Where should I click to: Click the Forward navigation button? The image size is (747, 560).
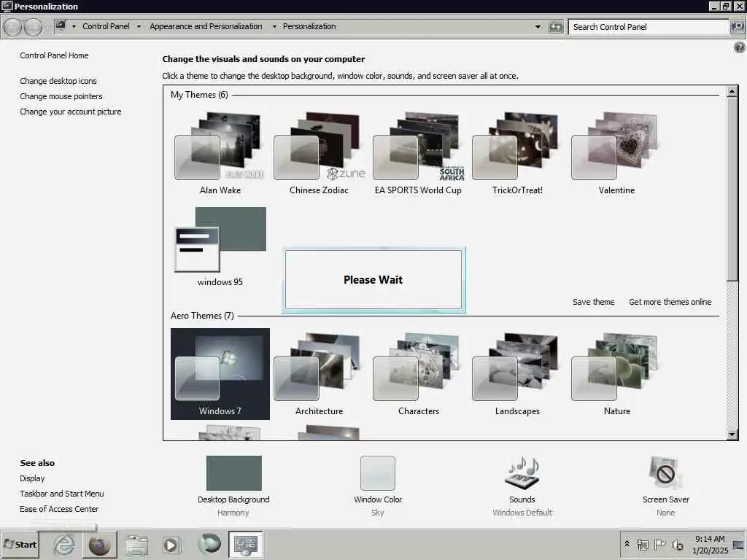point(33,27)
